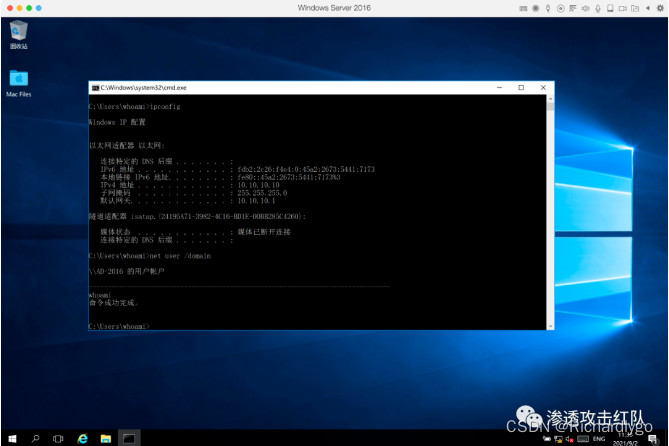This screenshot has width=669, height=446.
Task: Open the Parallels keyboard shortcuts icon
Action: (523, 8)
